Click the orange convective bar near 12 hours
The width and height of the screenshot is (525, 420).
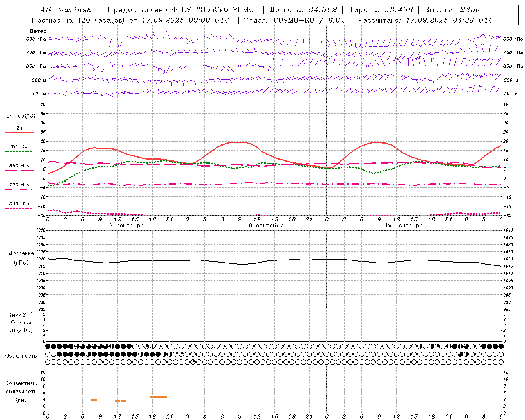pos(120,401)
